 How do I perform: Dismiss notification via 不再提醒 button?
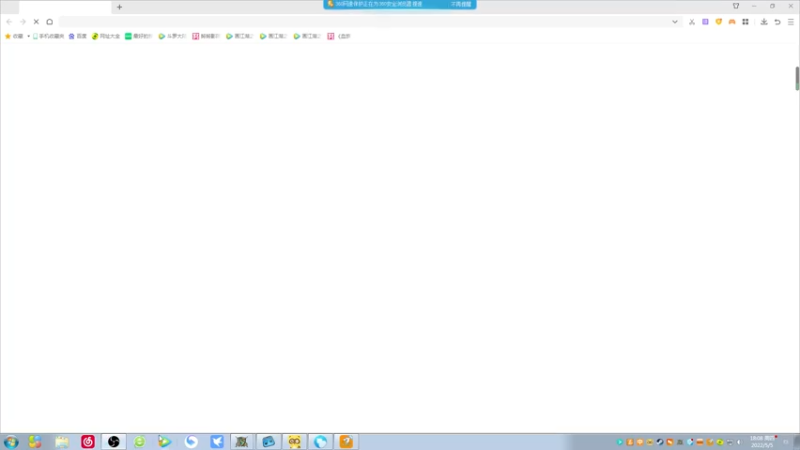461,4
